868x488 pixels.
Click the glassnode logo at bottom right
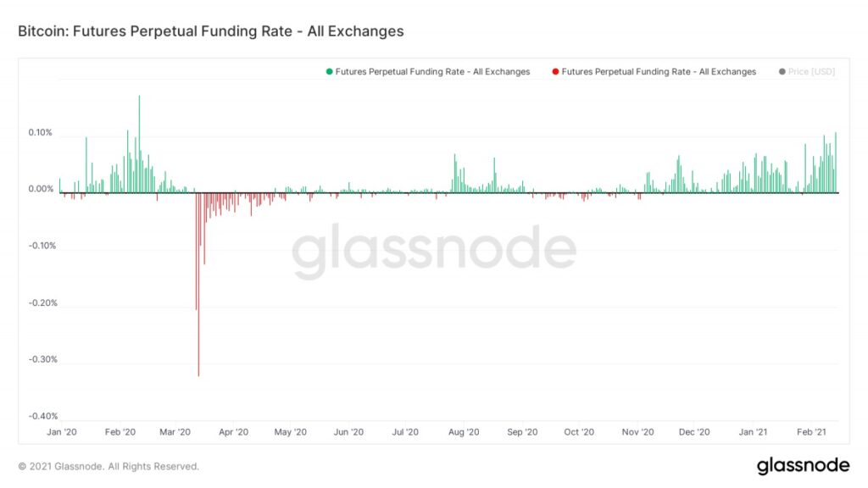802,466
